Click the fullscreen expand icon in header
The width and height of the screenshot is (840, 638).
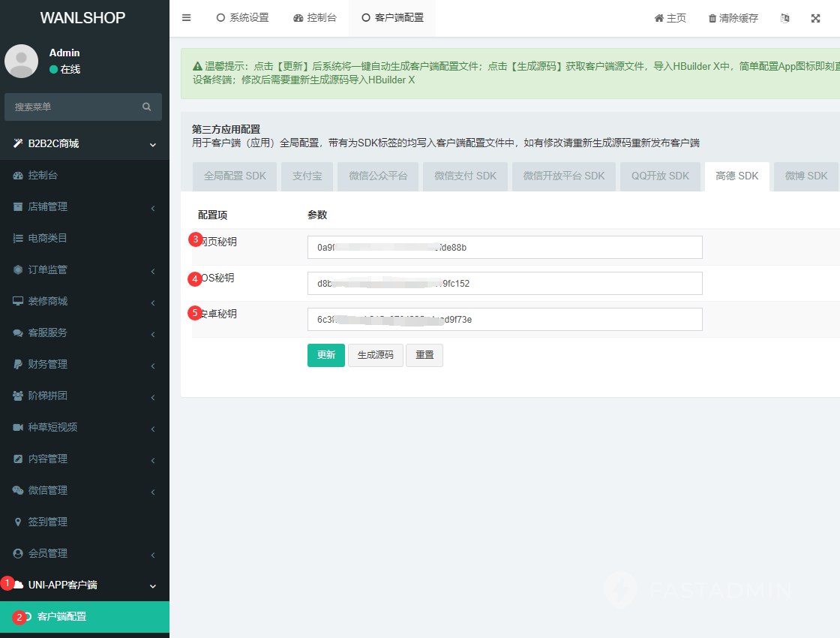tap(815, 18)
